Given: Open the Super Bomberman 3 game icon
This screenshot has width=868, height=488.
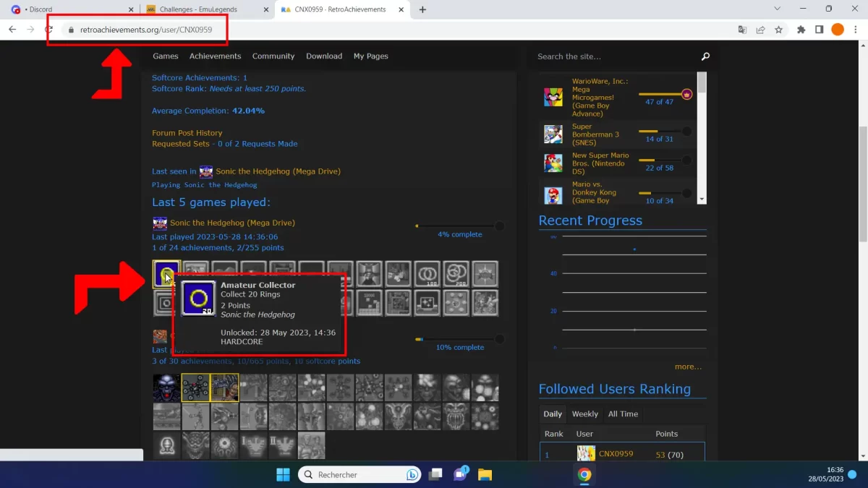Looking at the screenshot, I should tap(553, 134).
